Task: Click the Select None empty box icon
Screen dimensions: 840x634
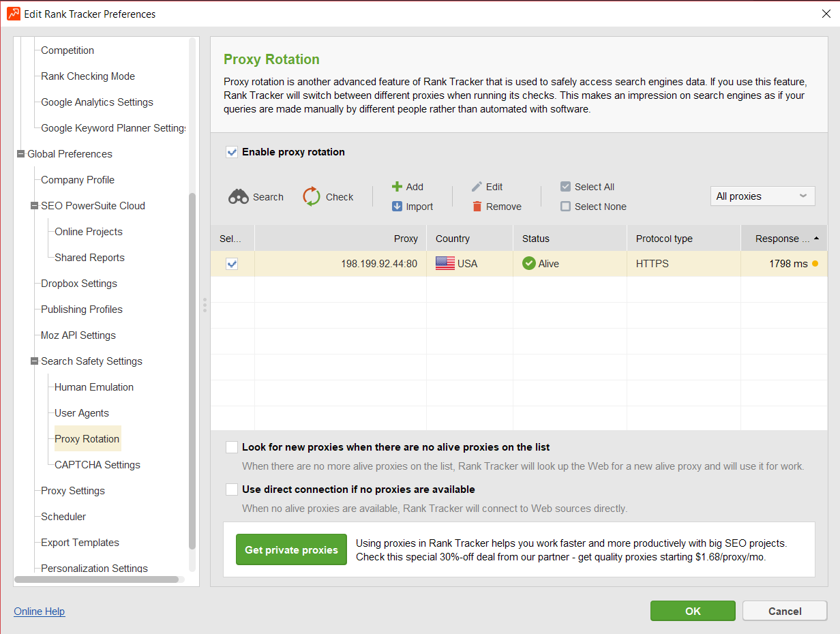Action: point(565,207)
